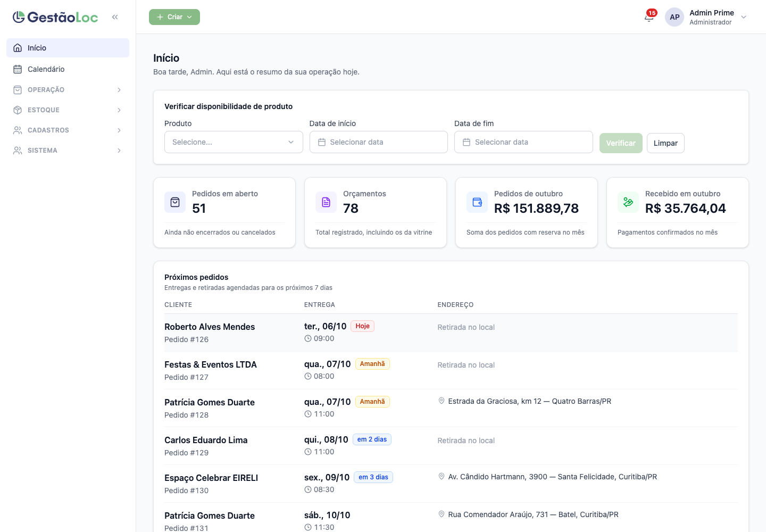Image resolution: width=766 pixels, height=532 pixels.
Task: Open the notifications bell
Action: 649,17
